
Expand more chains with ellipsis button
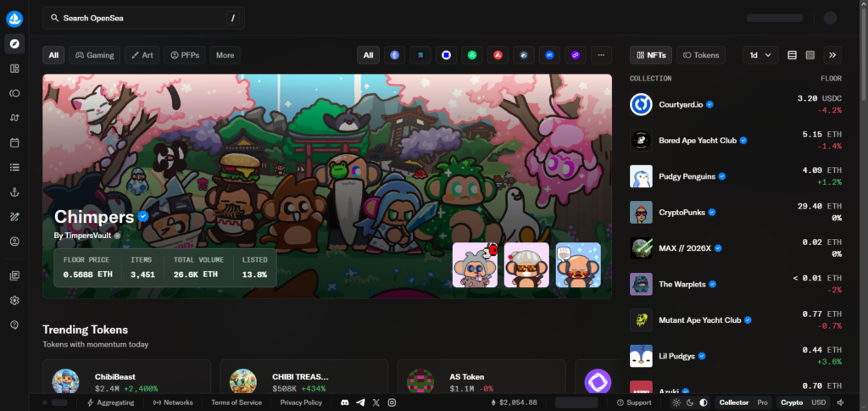tap(600, 55)
